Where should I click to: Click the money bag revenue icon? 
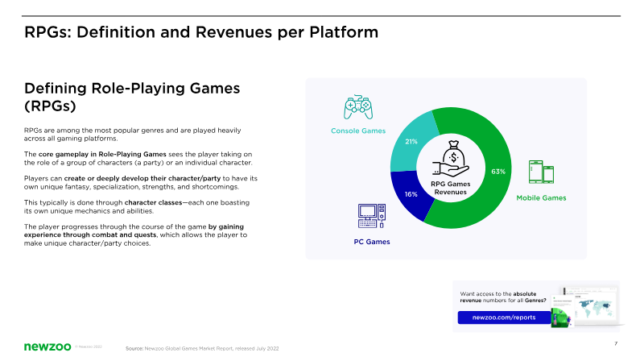click(451, 159)
